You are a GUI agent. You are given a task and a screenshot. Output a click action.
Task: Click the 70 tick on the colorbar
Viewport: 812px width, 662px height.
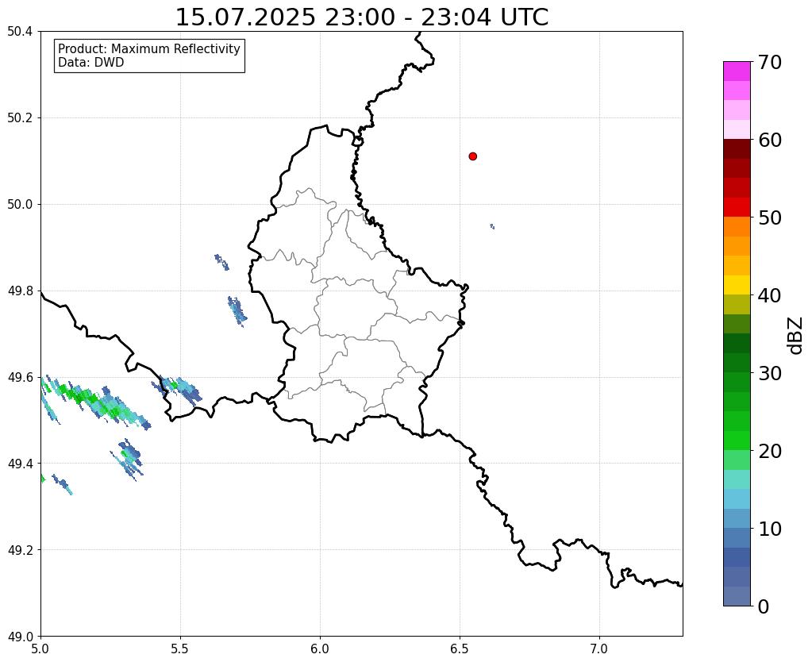770,62
